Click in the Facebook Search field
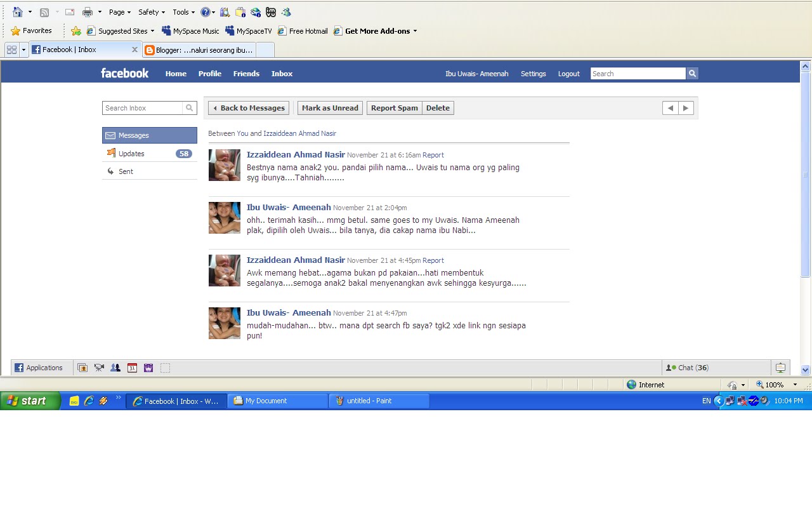This screenshot has width=812, height=508. (x=638, y=74)
